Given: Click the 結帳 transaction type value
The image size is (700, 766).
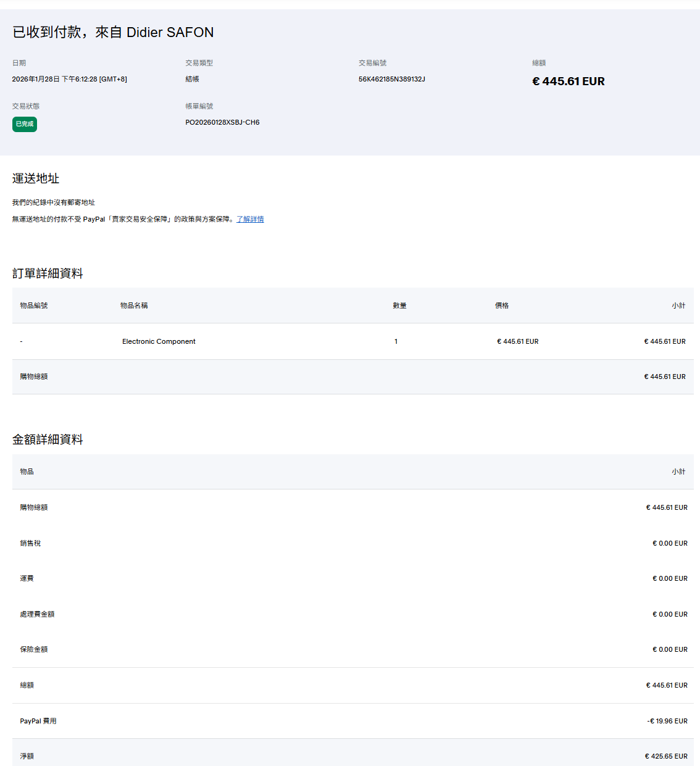Looking at the screenshot, I should 192,79.
